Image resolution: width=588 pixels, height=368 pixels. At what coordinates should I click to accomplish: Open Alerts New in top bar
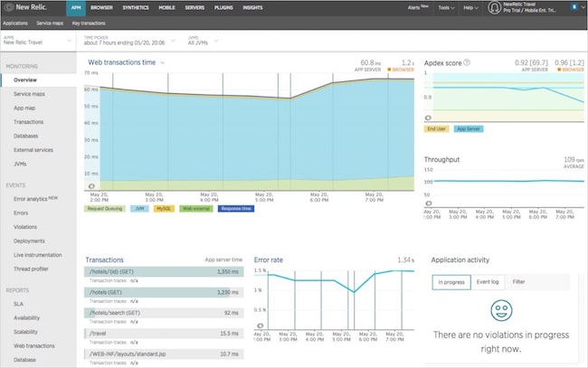point(418,7)
